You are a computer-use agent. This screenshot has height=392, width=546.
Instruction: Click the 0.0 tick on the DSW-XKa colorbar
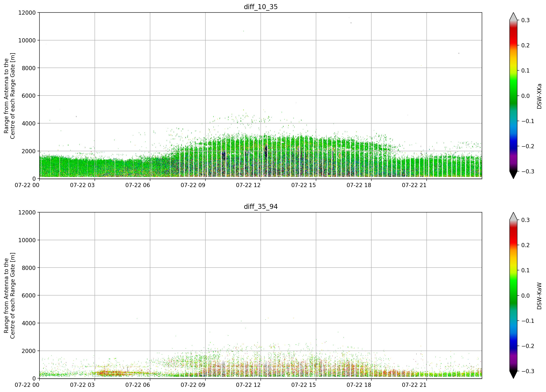[x=526, y=96]
